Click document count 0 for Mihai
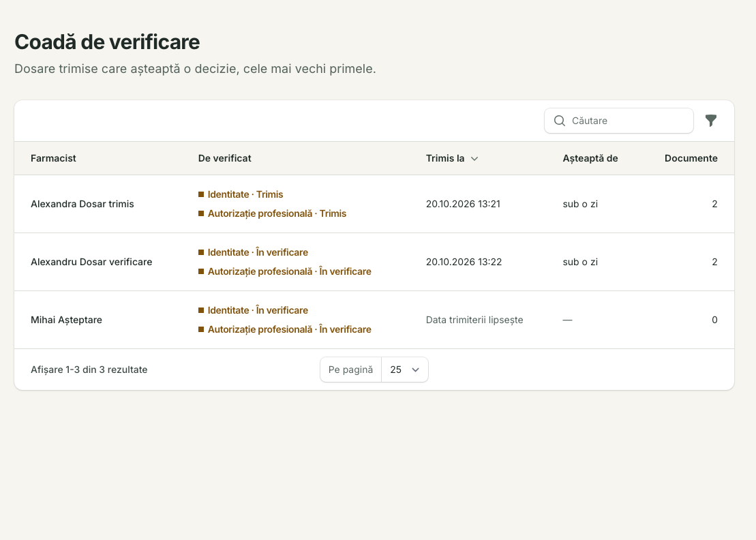Screen dimensions: 756x540 (x=714, y=320)
